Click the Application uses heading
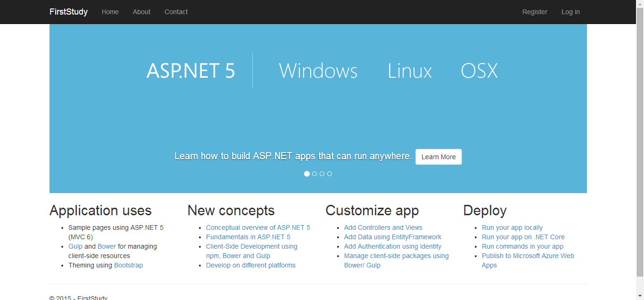Image resolution: width=644 pixels, height=300 pixels. [x=100, y=211]
